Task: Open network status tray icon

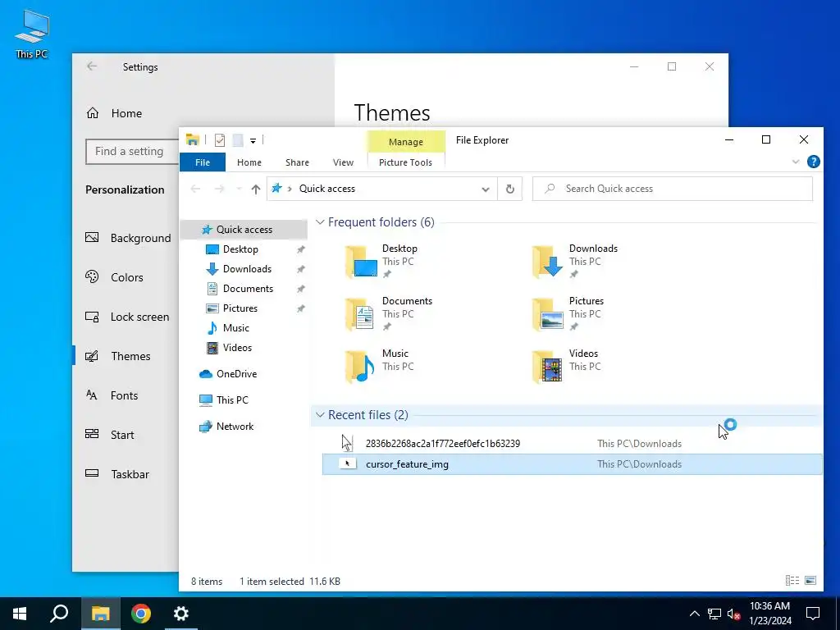Action: [x=714, y=614]
